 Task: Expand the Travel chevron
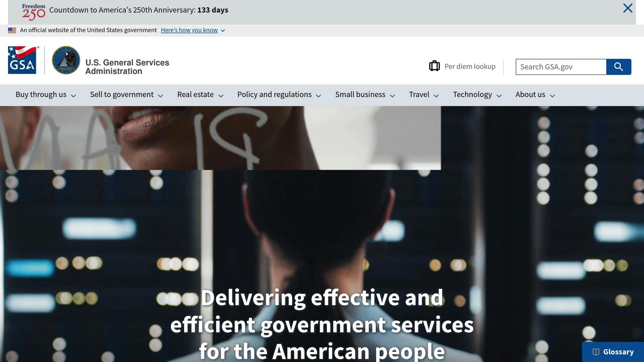click(x=436, y=96)
